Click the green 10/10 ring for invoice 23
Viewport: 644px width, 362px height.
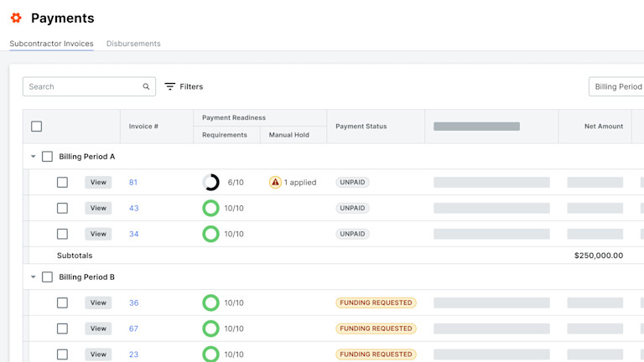(x=210, y=354)
